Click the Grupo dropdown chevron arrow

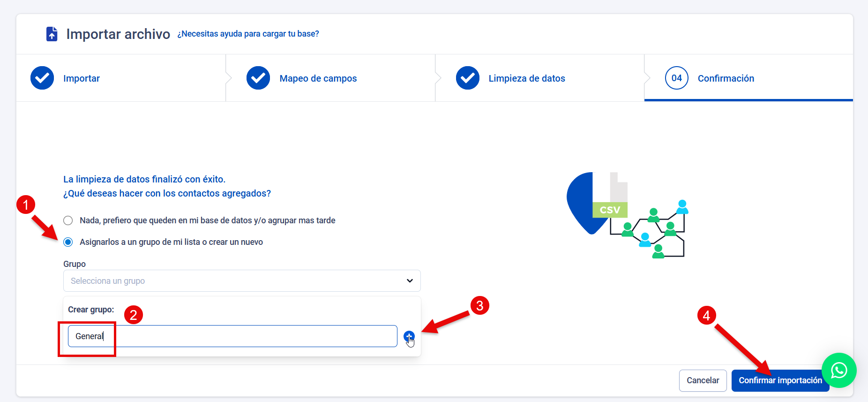[x=410, y=281]
